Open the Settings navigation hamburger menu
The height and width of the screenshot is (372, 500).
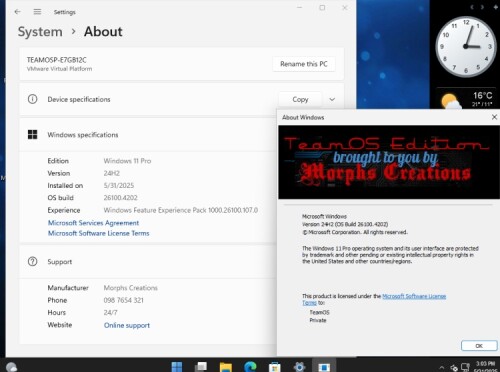[37, 12]
